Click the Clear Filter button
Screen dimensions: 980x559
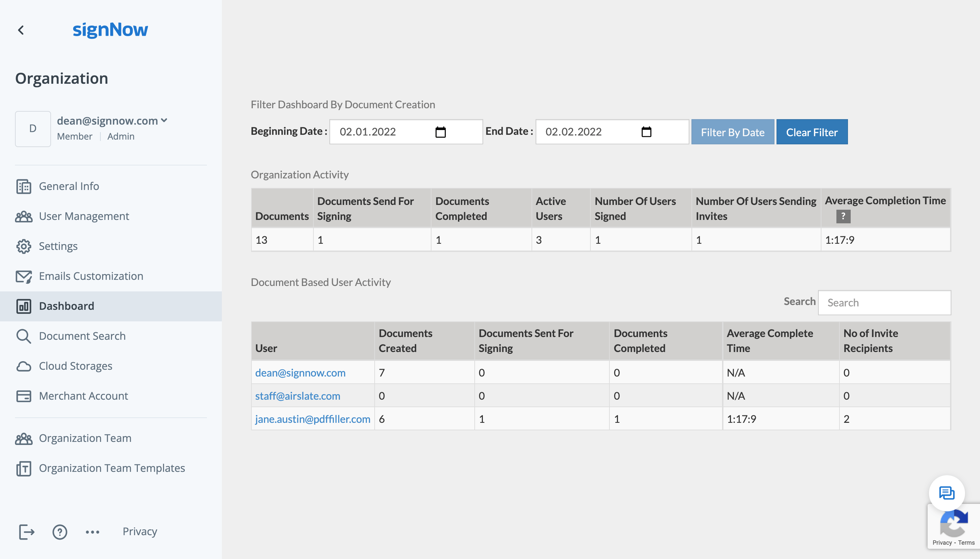812,132
